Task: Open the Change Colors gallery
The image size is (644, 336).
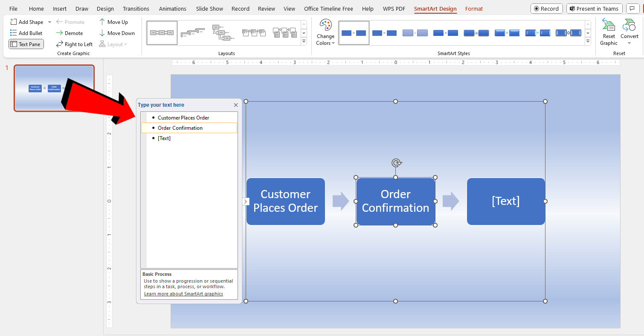Action: (x=325, y=32)
